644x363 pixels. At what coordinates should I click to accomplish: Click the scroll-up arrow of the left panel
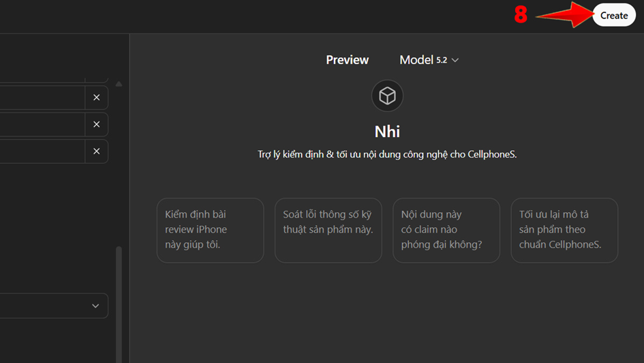click(119, 84)
